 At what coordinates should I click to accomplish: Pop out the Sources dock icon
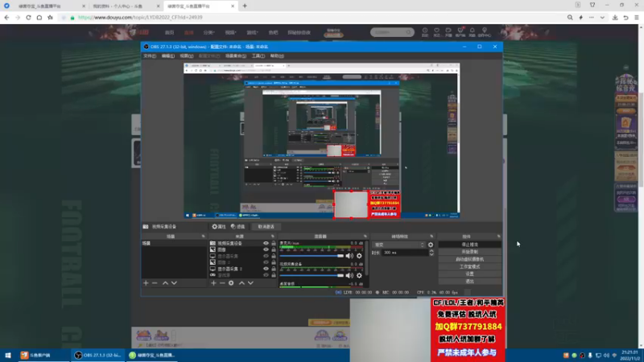point(273,237)
